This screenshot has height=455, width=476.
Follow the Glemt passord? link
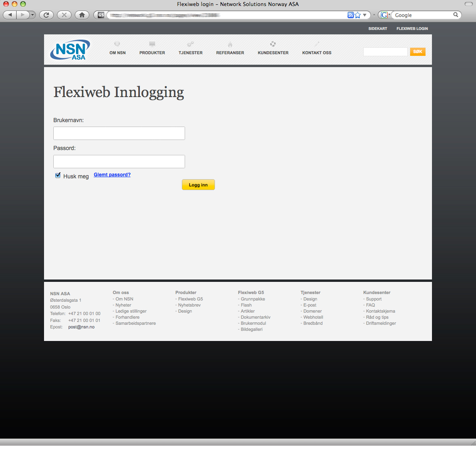[112, 175]
